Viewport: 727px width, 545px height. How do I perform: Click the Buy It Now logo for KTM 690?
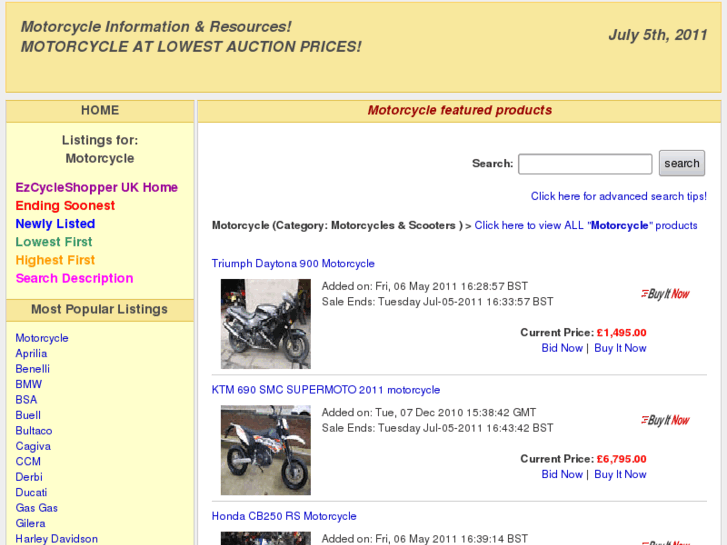(x=665, y=420)
